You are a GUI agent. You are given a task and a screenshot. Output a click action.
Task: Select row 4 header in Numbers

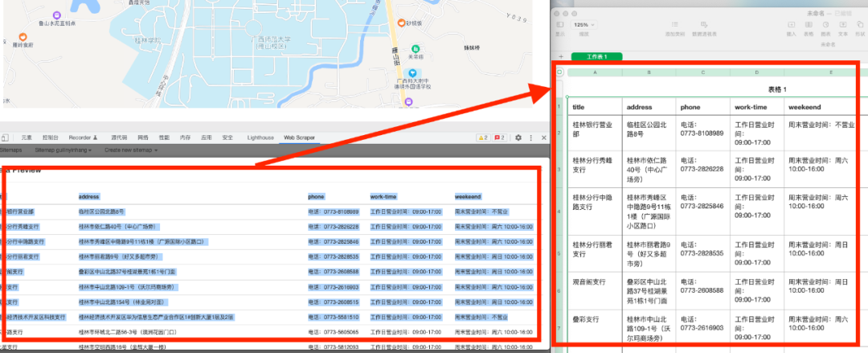tap(559, 211)
